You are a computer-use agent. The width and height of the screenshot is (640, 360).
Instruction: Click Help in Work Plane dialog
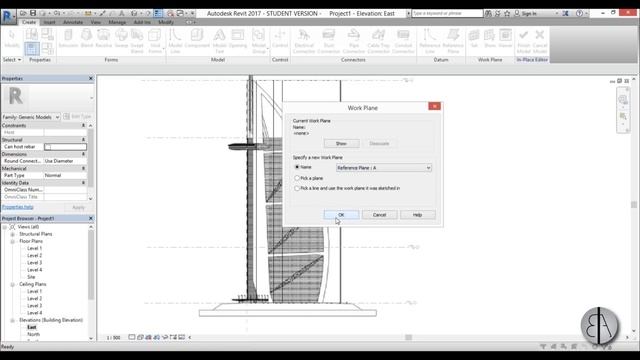[417, 215]
